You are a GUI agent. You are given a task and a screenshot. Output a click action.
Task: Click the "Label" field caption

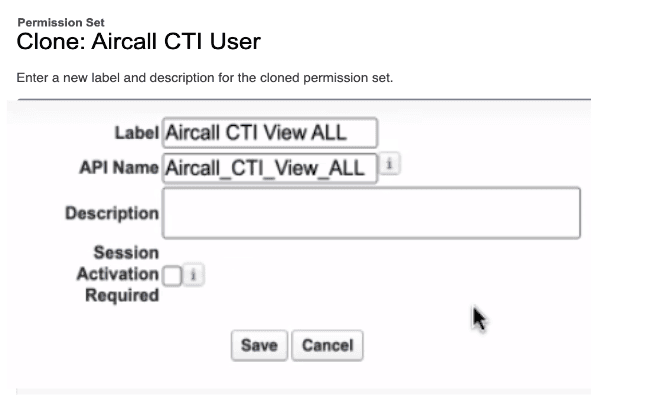click(x=138, y=133)
